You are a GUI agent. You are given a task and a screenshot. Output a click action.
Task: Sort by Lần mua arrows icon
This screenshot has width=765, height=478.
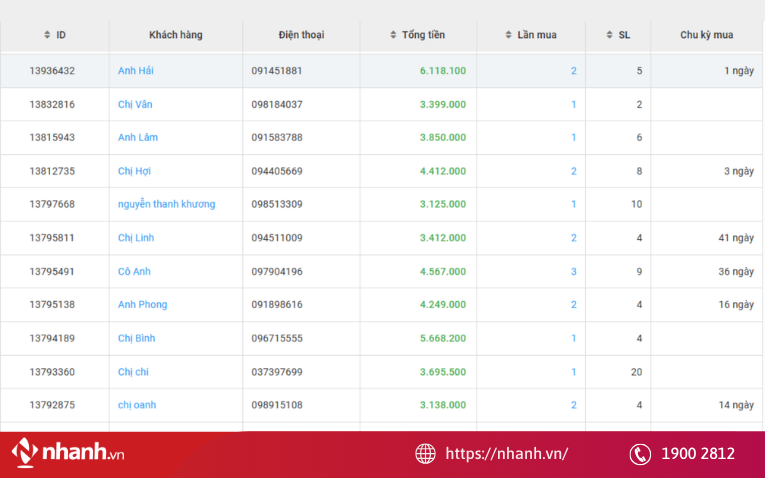click(508, 35)
